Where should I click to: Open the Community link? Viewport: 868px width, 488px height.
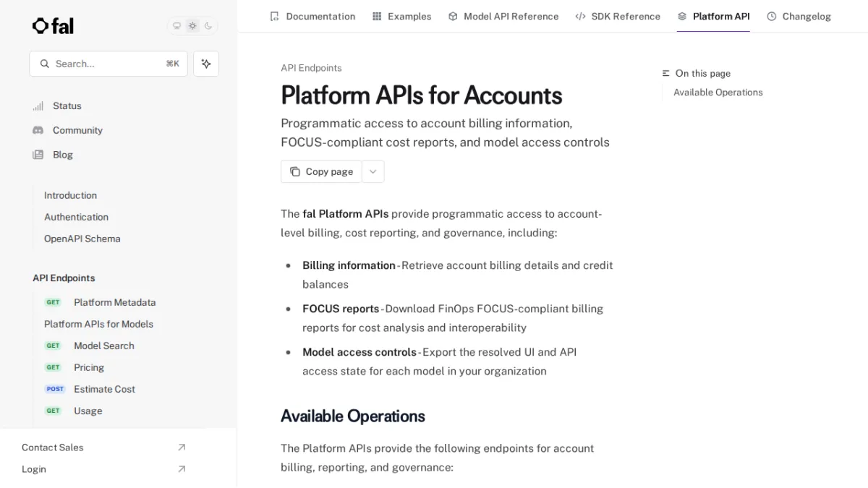tap(77, 130)
